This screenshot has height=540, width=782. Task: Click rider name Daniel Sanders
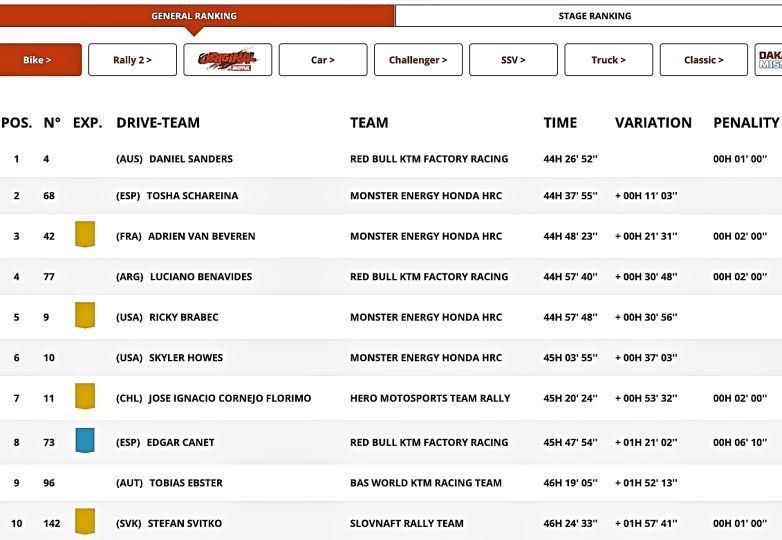190,159
